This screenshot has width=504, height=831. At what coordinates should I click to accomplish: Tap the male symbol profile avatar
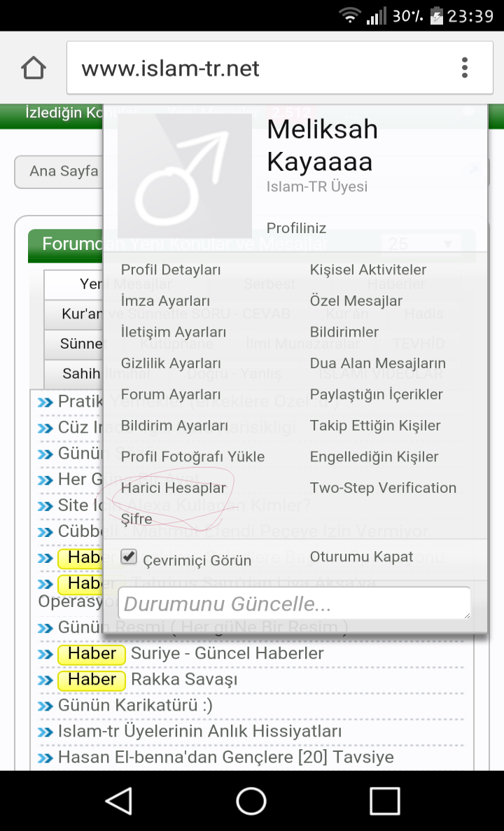[x=185, y=176]
